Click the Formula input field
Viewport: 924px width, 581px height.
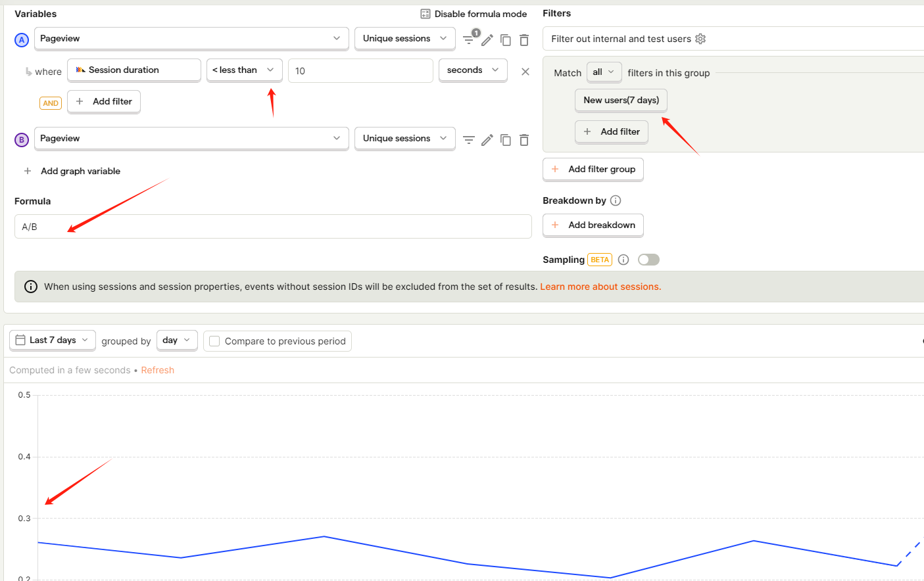tap(273, 227)
